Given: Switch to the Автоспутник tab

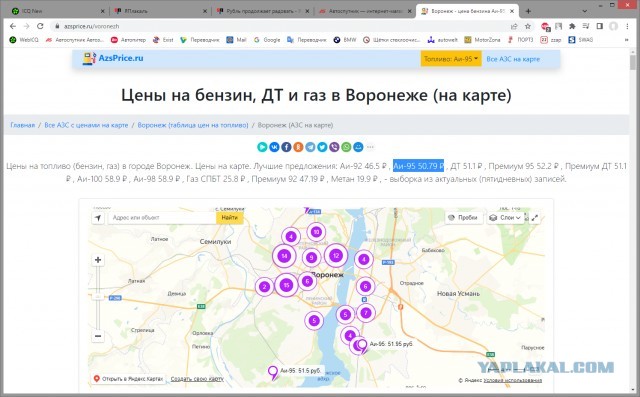Looking at the screenshot, I should point(365,11).
